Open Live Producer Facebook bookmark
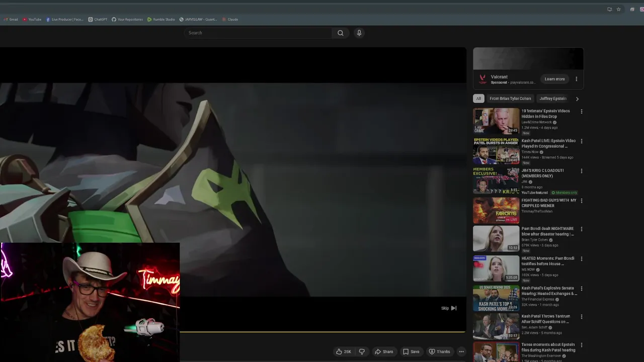Image resolution: width=644 pixels, height=362 pixels. 64,19
